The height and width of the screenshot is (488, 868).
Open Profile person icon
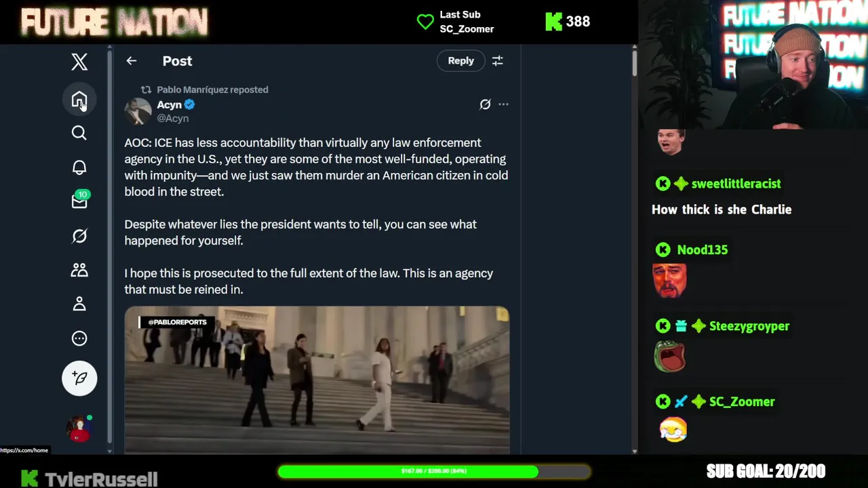tap(79, 304)
